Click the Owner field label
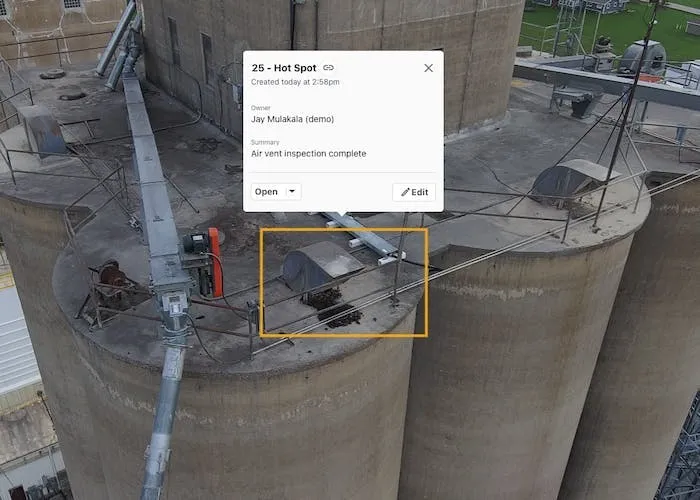The width and height of the screenshot is (700, 500). tap(261, 108)
